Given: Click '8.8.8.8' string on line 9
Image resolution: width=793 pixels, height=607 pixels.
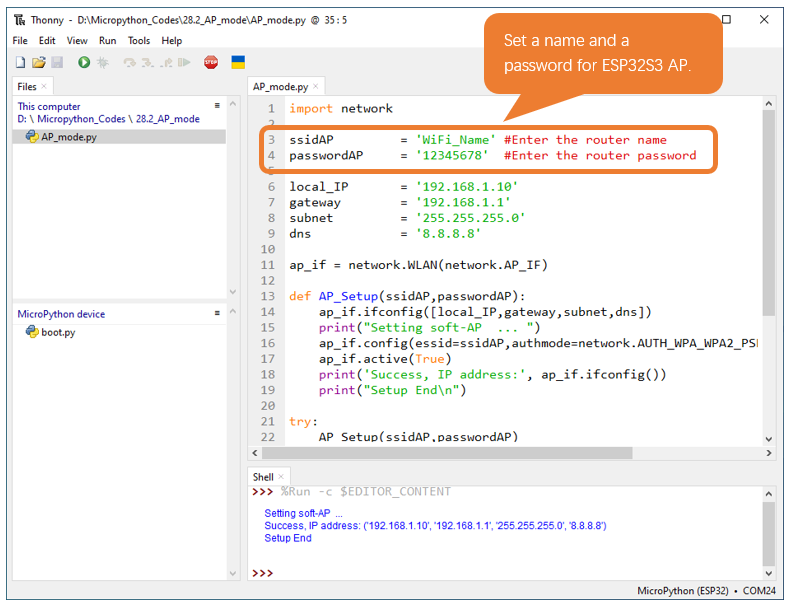Looking at the screenshot, I should [x=448, y=234].
